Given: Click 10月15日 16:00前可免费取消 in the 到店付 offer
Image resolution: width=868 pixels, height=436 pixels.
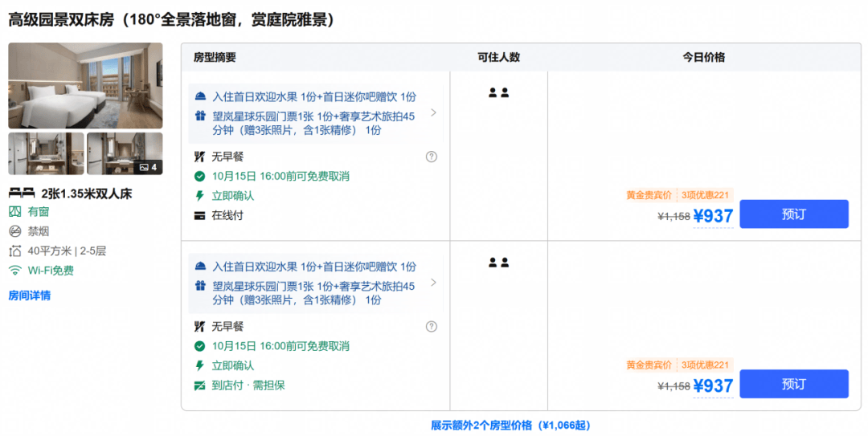Looking at the screenshot, I should (280, 346).
